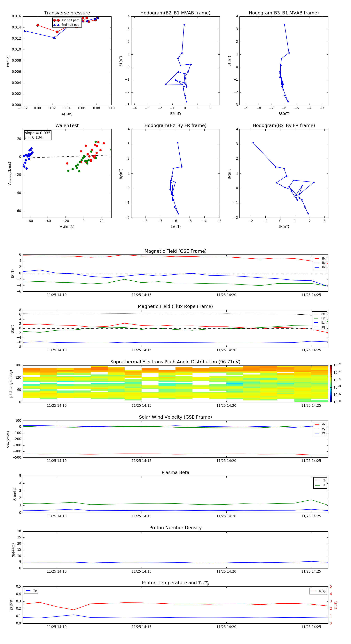Click the topmost data point in B2_B1 hodogram
This screenshot has width=351, height=644.
[184, 25]
